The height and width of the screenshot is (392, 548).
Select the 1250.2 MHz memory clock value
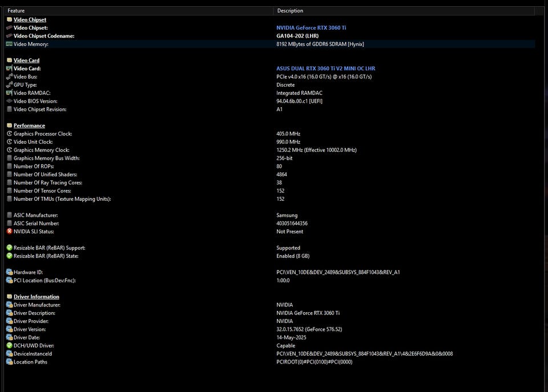point(317,150)
